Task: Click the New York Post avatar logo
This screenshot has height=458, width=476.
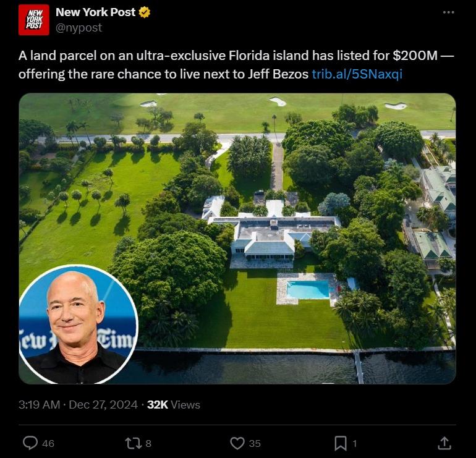Action: coord(34,20)
